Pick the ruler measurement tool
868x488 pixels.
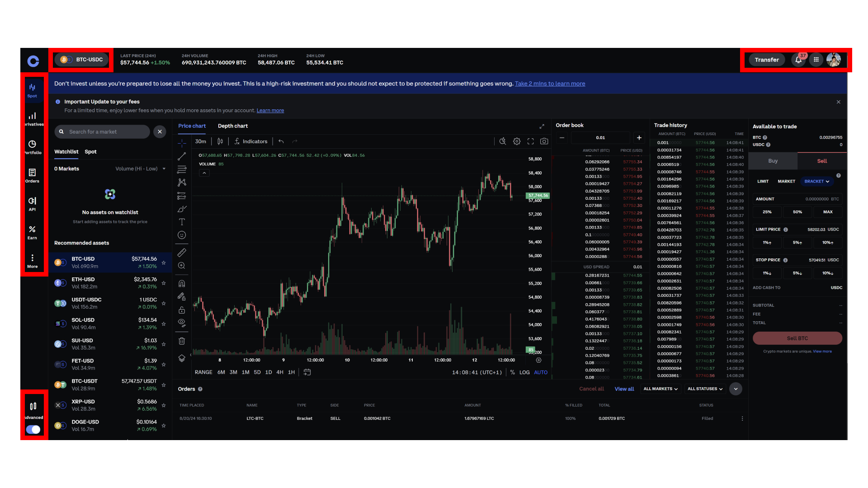point(182,252)
